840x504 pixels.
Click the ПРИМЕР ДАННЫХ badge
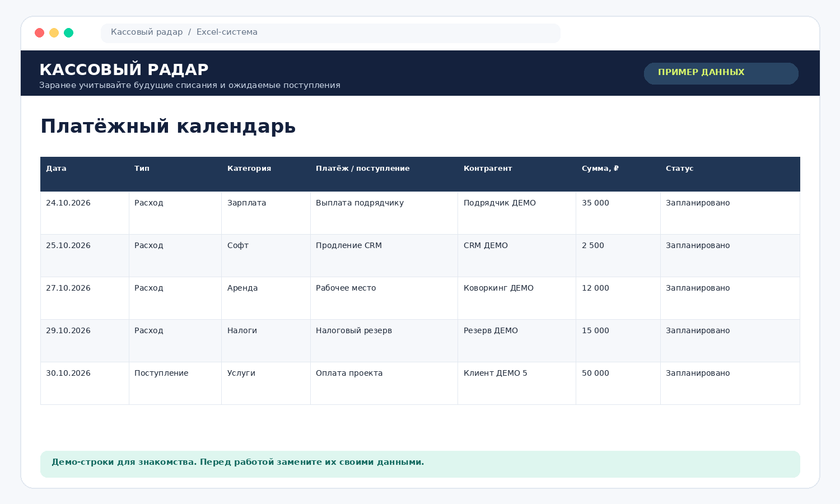[721, 73]
